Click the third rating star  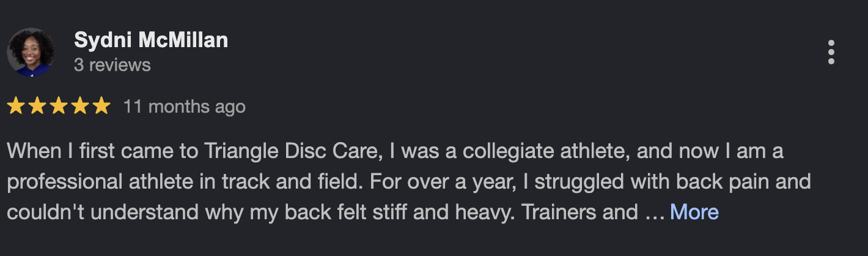click(59, 107)
